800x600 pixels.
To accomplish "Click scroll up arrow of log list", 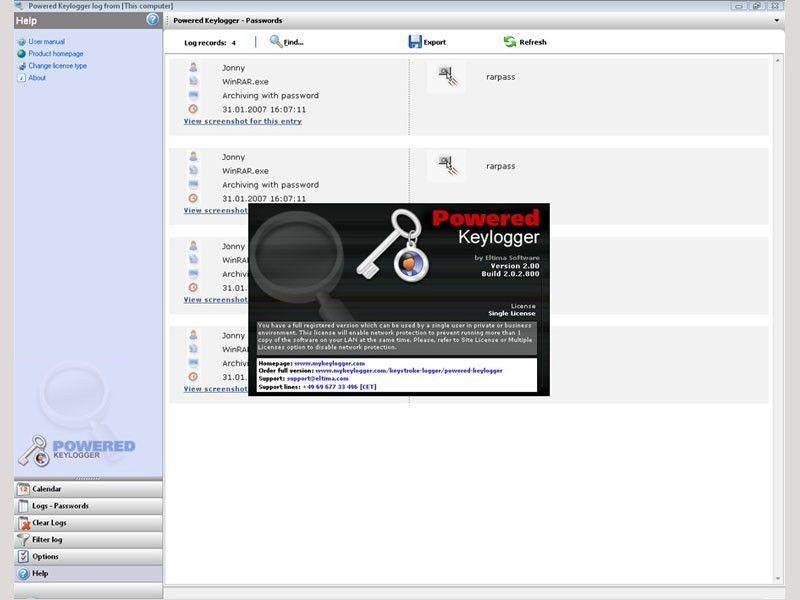I will point(778,61).
